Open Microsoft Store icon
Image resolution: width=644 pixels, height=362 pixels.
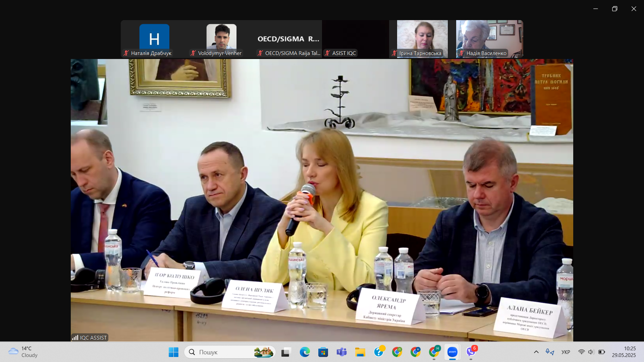[x=323, y=352]
